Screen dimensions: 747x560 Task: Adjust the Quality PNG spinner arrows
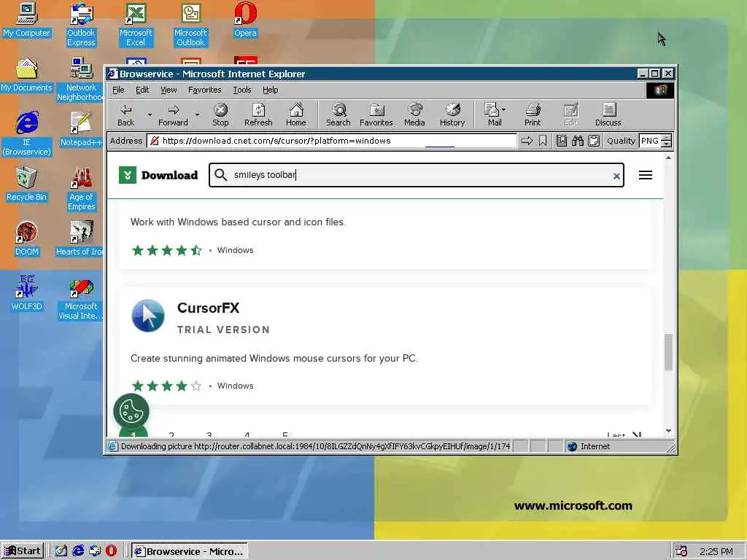(667, 141)
